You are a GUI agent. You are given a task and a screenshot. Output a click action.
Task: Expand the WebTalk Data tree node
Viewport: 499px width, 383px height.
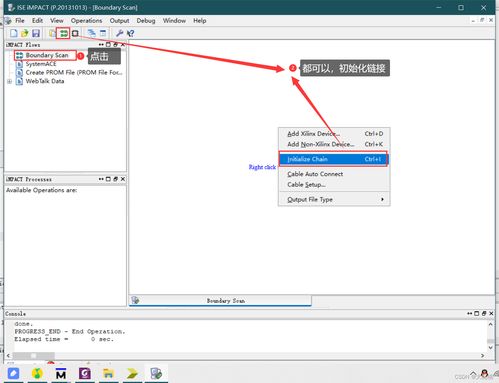9,81
